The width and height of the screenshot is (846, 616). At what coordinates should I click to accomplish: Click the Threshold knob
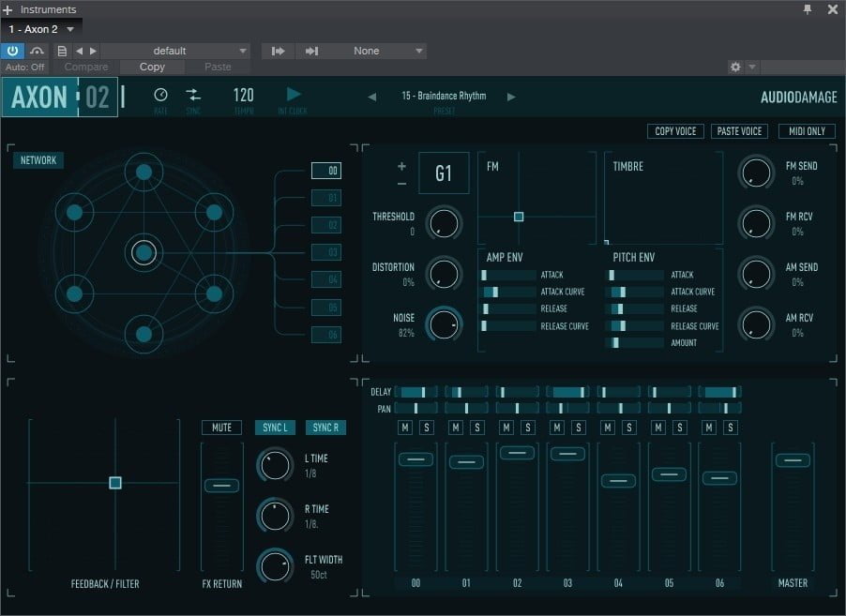pos(444,223)
